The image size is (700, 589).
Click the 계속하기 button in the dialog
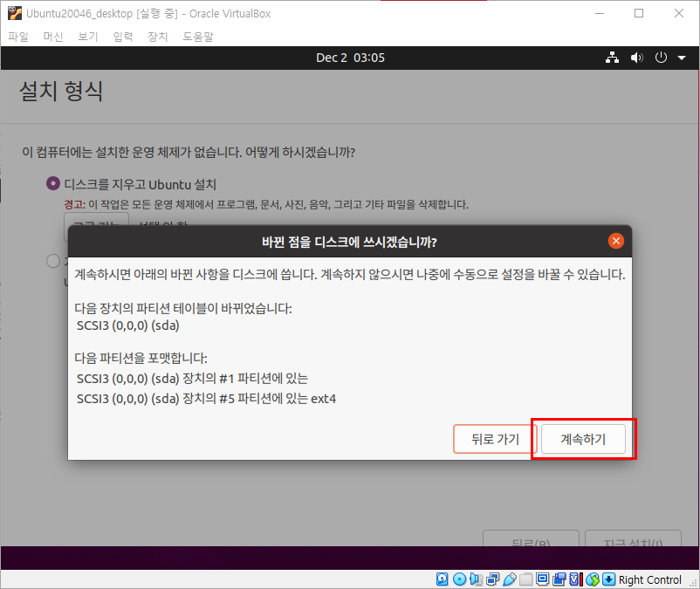point(583,439)
